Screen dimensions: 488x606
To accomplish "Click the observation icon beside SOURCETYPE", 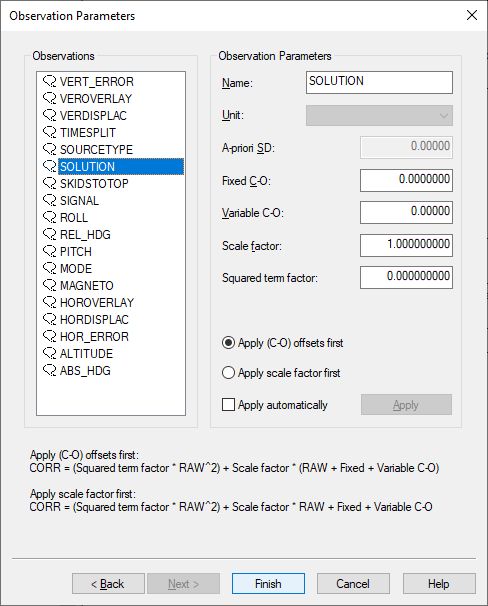I will pos(50,149).
